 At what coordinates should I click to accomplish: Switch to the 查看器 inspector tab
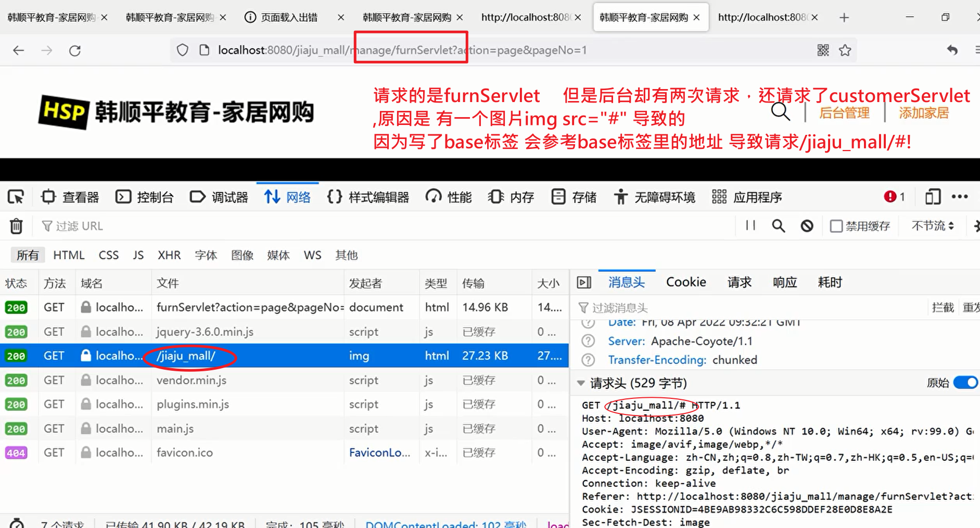70,197
